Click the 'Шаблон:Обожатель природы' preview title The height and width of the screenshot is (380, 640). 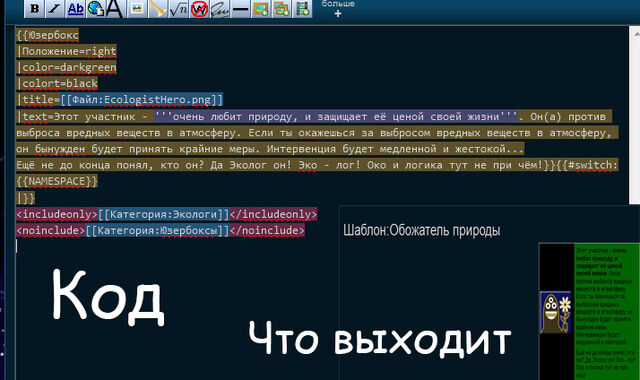422,230
